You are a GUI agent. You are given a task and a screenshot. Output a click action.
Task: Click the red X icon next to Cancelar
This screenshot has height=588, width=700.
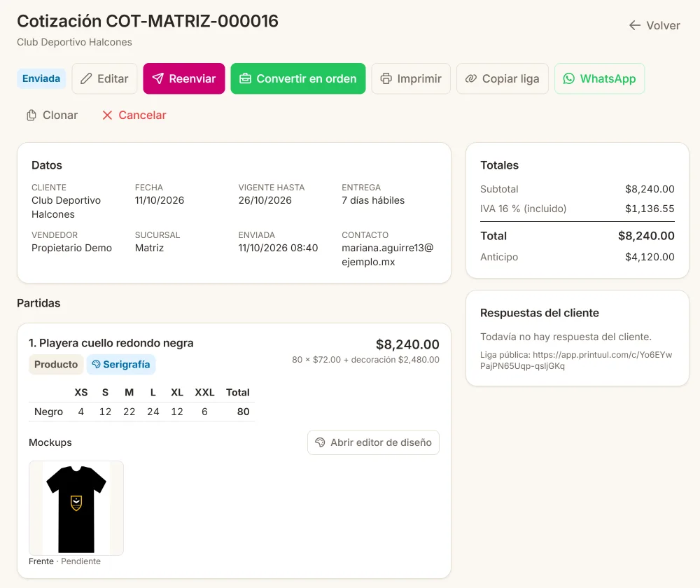tap(107, 115)
